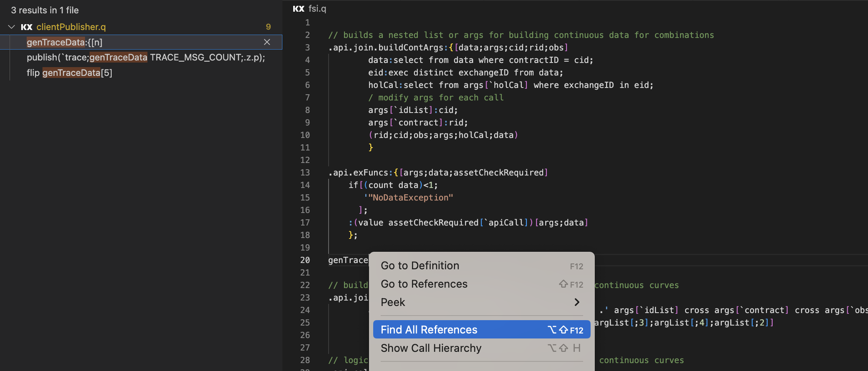
Task: Expand the Peek submenu arrow
Action: coord(577,302)
